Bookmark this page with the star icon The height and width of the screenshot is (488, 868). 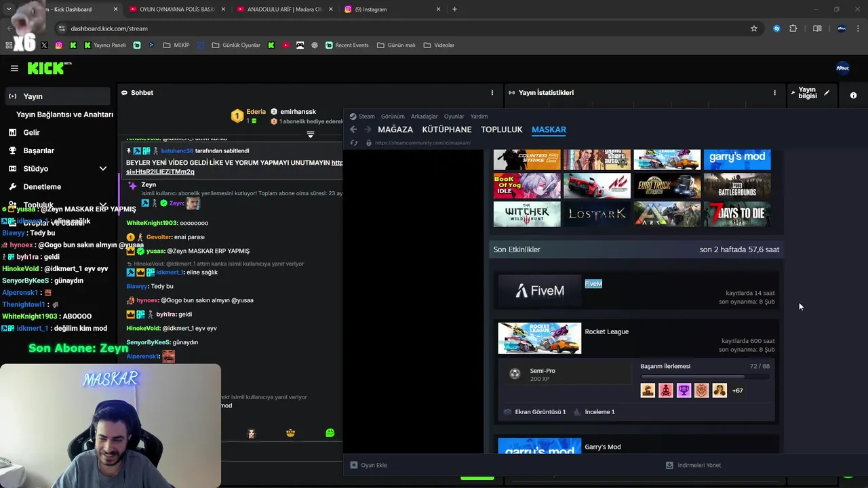pos(753,28)
